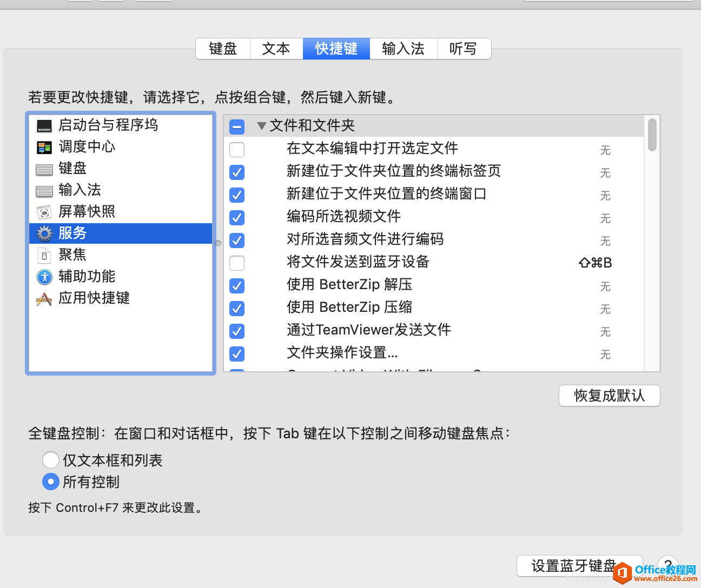Image resolution: width=701 pixels, height=588 pixels.
Task: Uncheck 使用 BetterZip 压缩 checkbox
Action: [x=237, y=309]
